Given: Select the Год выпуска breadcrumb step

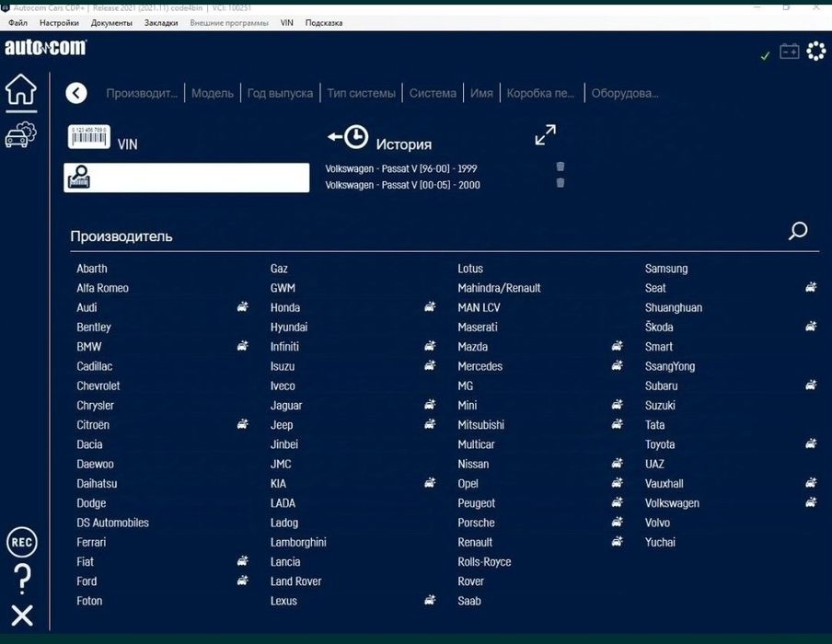Looking at the screenshot, I should [x=280, y=93].
